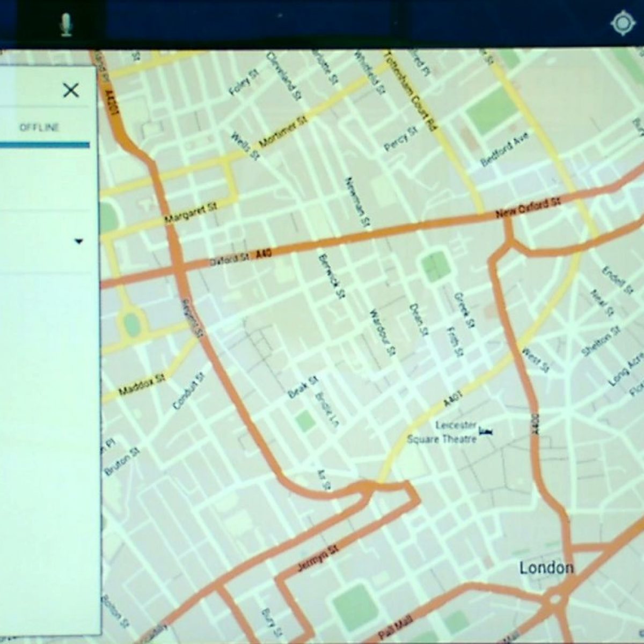This screenshot has width=644, height=644.
Task: Click the my-location compass icon
Action: click(x=622, y=24)
